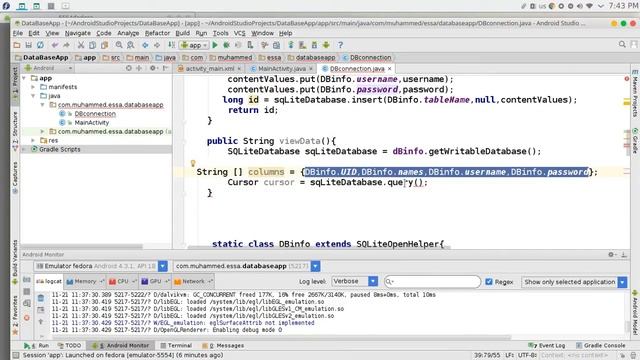Open the Android project view dropdown
640x360 pixels.
(48, 68)
